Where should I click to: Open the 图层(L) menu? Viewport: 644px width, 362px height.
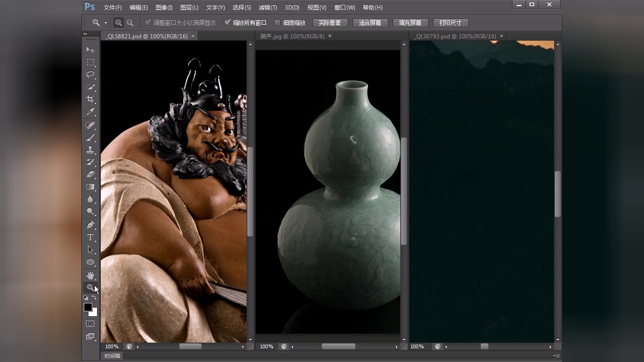(189, 8)
